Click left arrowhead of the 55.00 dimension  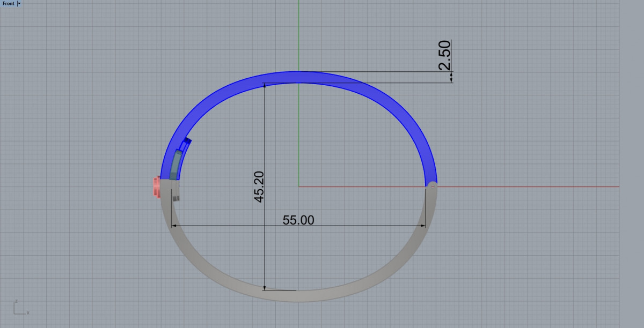click(173, 226)
